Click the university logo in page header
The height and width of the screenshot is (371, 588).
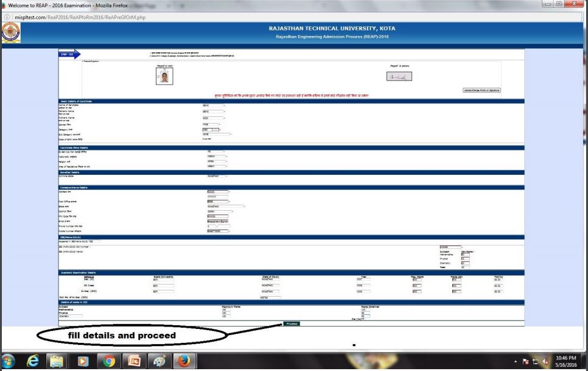pos(10,35)
